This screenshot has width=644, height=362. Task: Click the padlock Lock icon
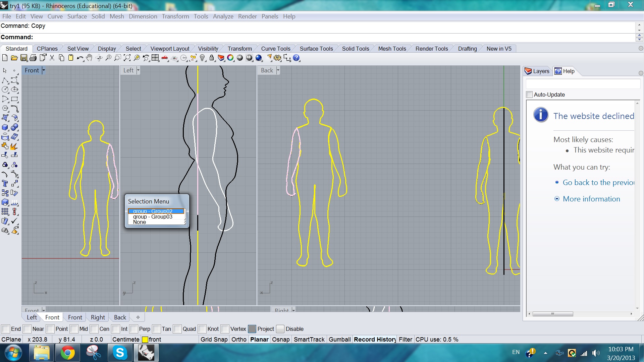[x=212, y=58]
